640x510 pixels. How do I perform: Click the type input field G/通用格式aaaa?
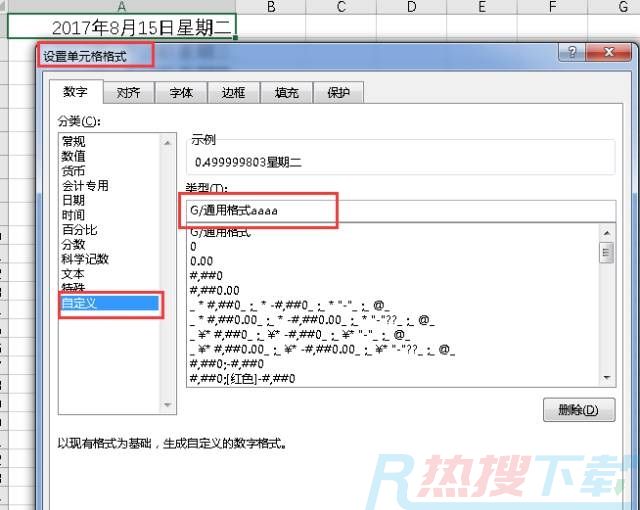pyautogui.click(x=401, y=211)
